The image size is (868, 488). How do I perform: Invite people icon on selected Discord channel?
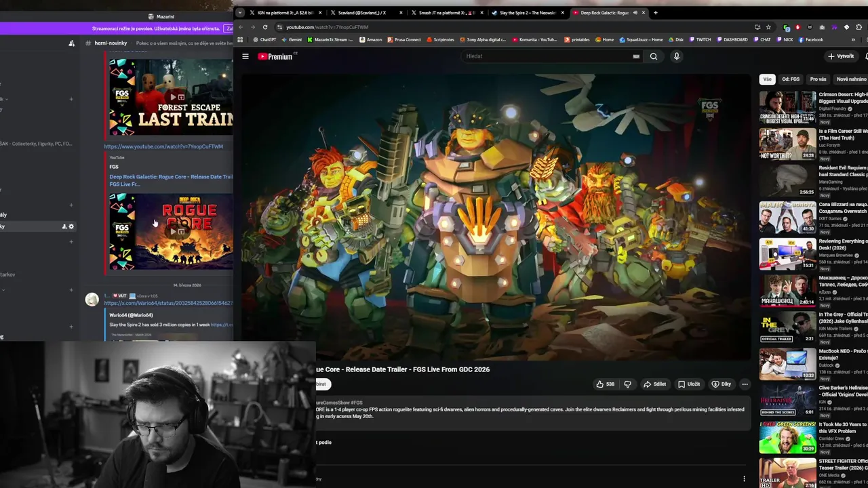pyautogui.click(x=64, y=226)
